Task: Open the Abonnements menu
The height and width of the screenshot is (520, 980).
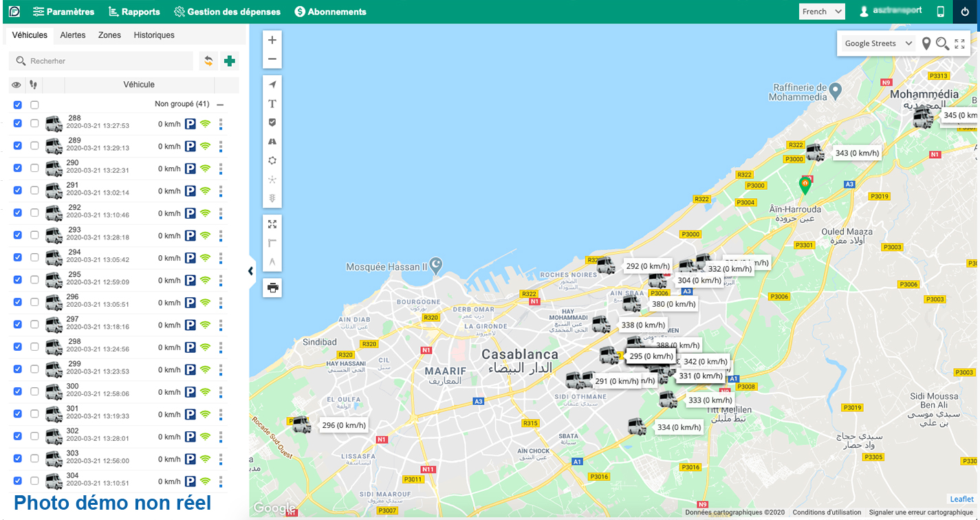Action: click(330, 12)
